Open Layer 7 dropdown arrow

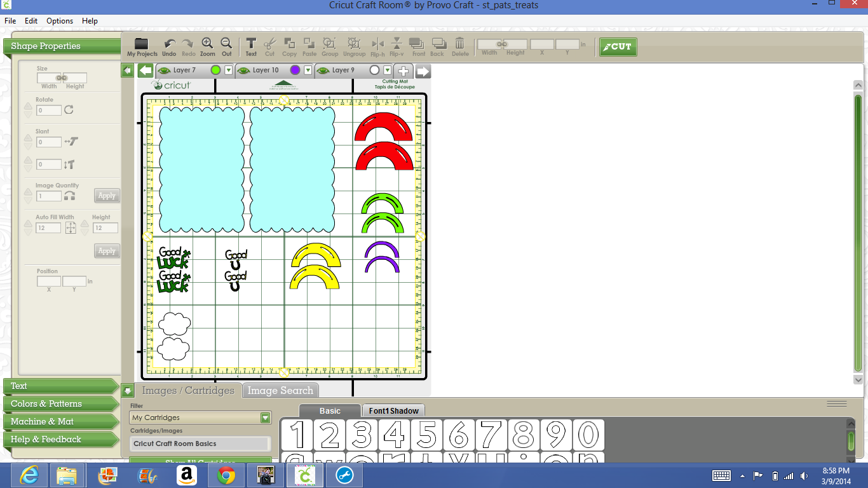click(229, 71)
